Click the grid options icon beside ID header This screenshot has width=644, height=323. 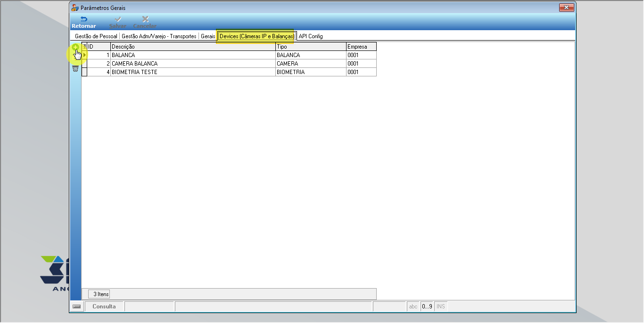pyautogui.click(x=85, y=47)
